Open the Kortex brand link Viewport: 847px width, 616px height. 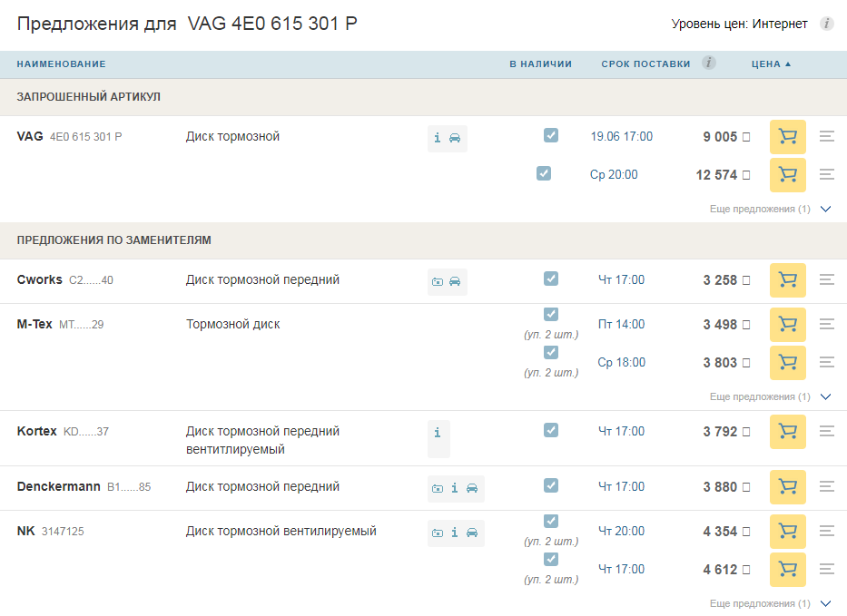click(36, 431)
